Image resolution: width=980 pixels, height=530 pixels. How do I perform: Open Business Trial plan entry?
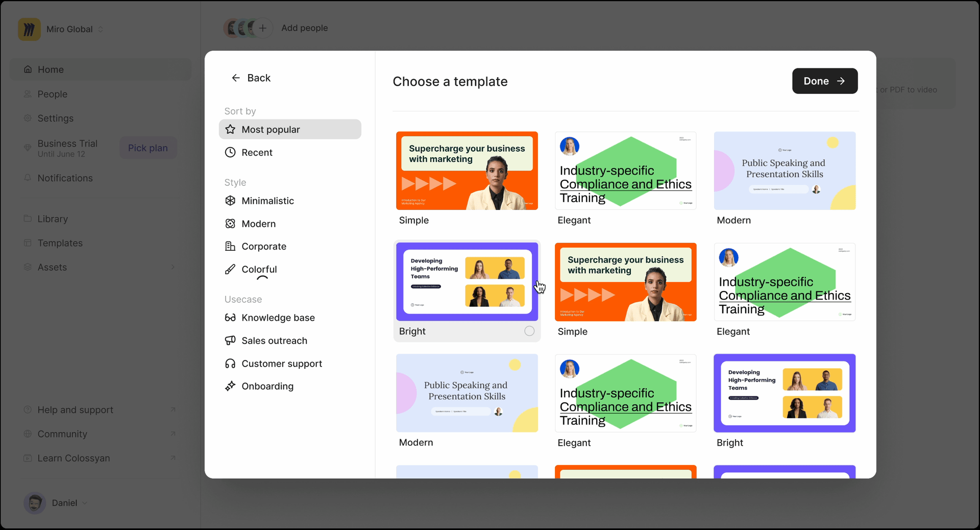click(x=67, y=148)
